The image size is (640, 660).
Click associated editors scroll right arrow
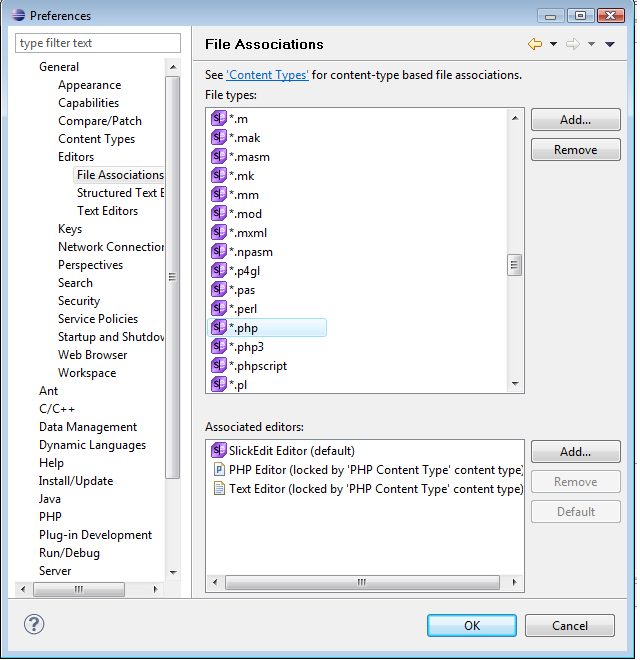(x=514, y=582)
